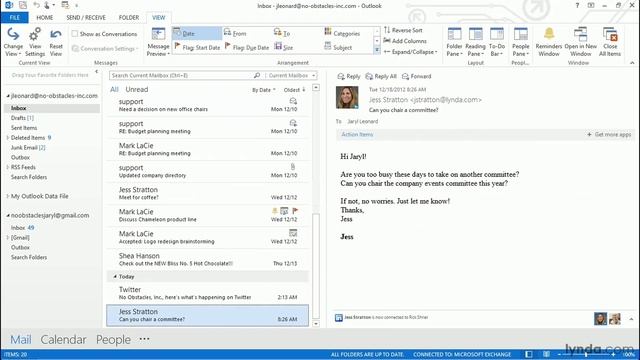
Task: Open the Junk Email folder
Action: tap(28, 147)
